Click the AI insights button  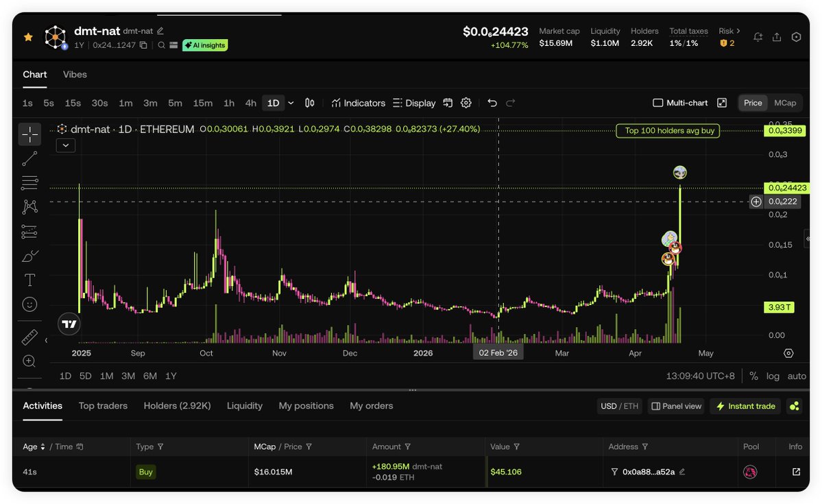(204, 45)
